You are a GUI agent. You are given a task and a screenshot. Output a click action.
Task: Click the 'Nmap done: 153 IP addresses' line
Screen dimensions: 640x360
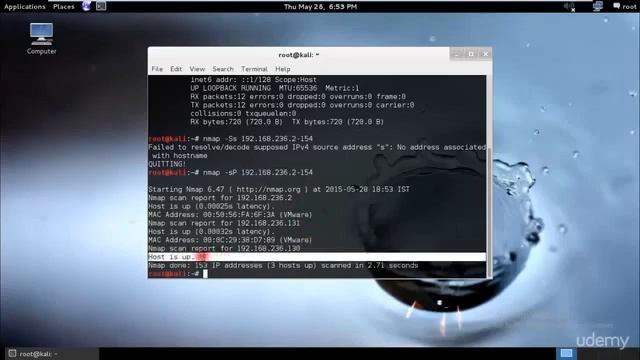[x=283, y=266]
